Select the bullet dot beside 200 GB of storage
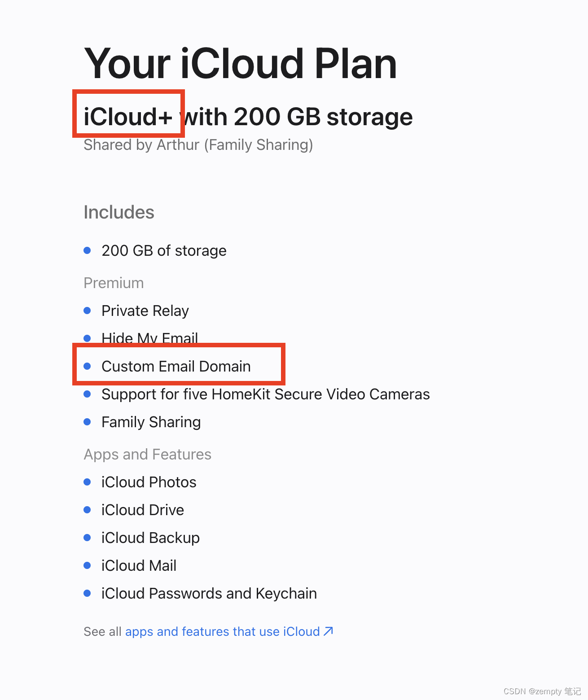588x700 pixels. click(87, 250)
